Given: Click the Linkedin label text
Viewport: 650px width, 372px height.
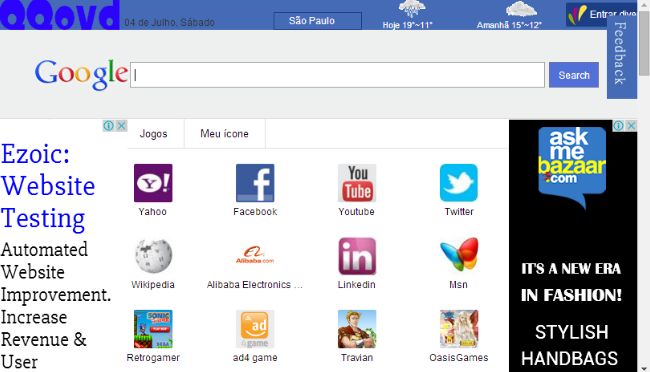Looking at the screenshot, I should pos(357,285).
